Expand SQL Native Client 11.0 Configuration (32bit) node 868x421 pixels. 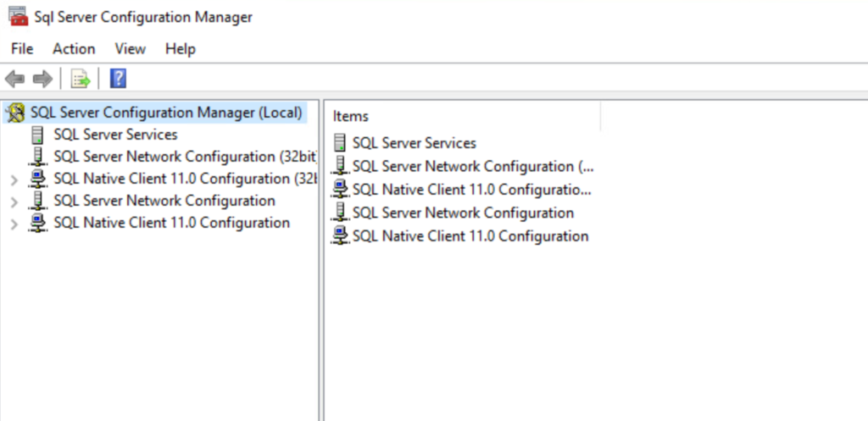tap(14, 180)
